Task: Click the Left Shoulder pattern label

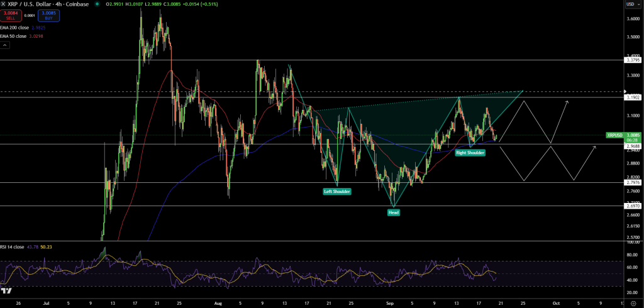Action: click(337, 191)
